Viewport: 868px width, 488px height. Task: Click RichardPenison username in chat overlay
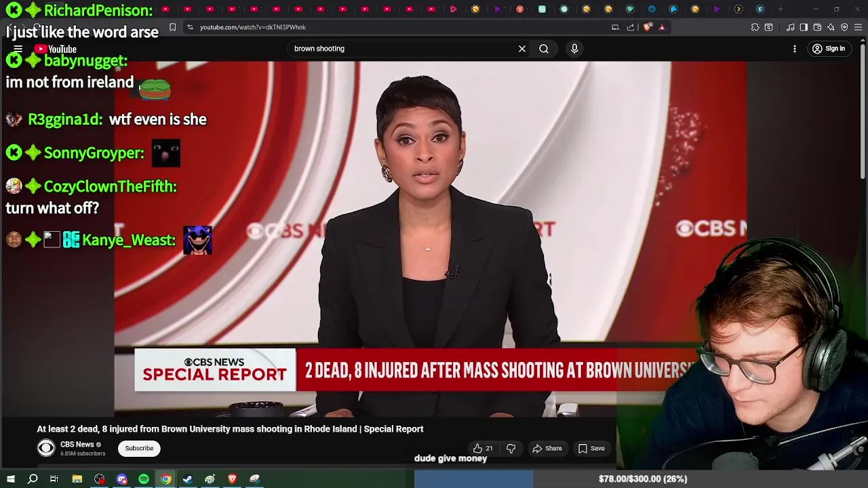98,10
